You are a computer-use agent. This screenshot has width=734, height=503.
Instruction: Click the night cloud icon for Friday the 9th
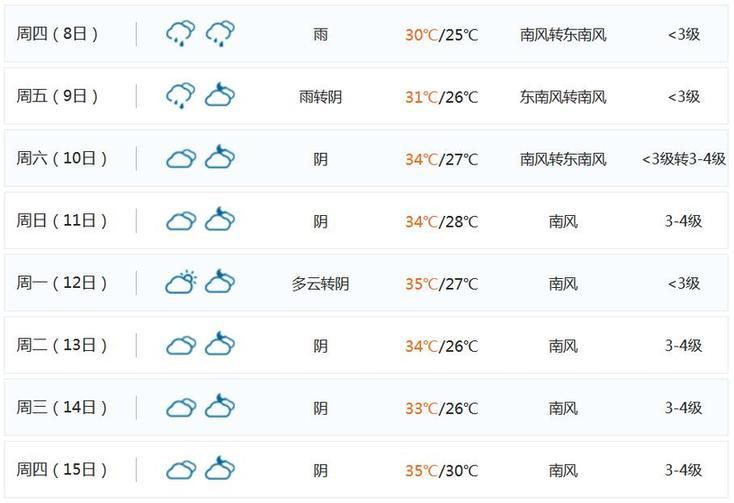(x=220, y=96)
